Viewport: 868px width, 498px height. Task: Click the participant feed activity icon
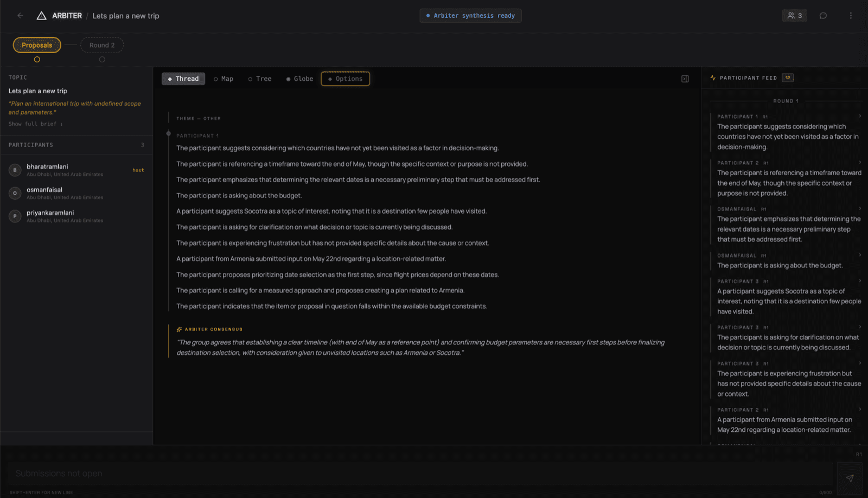coord(713,78)
